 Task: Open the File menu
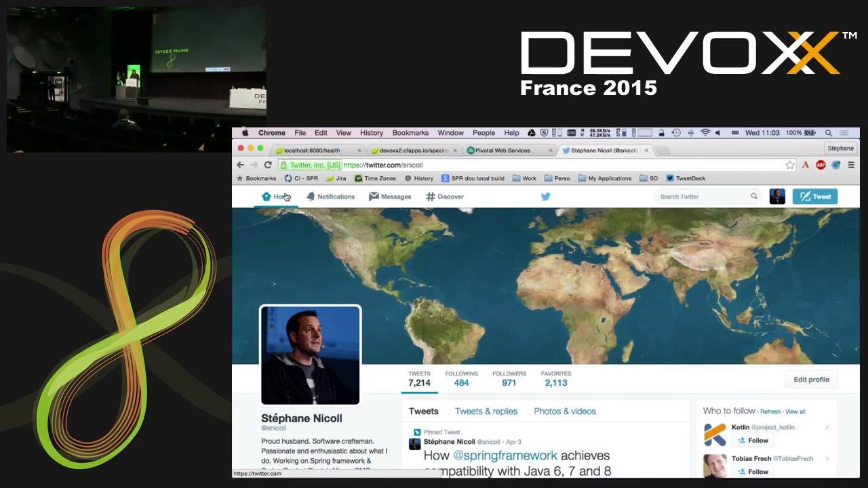(300, 133)
